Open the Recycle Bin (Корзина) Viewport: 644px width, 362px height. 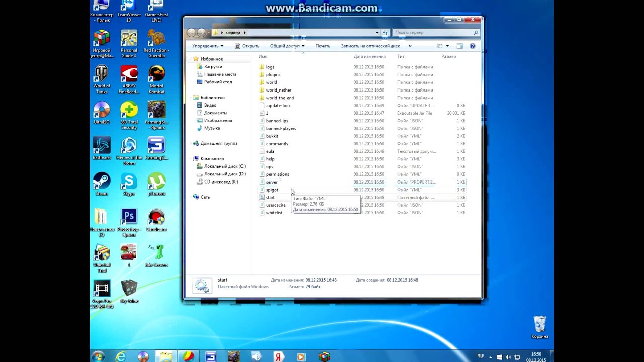point(540,327)
